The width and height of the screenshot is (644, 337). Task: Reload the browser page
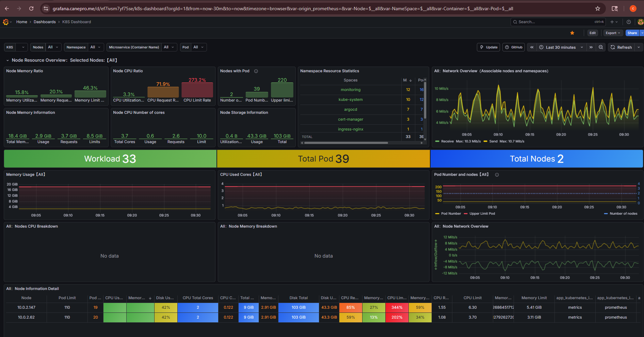click(31, 9)
